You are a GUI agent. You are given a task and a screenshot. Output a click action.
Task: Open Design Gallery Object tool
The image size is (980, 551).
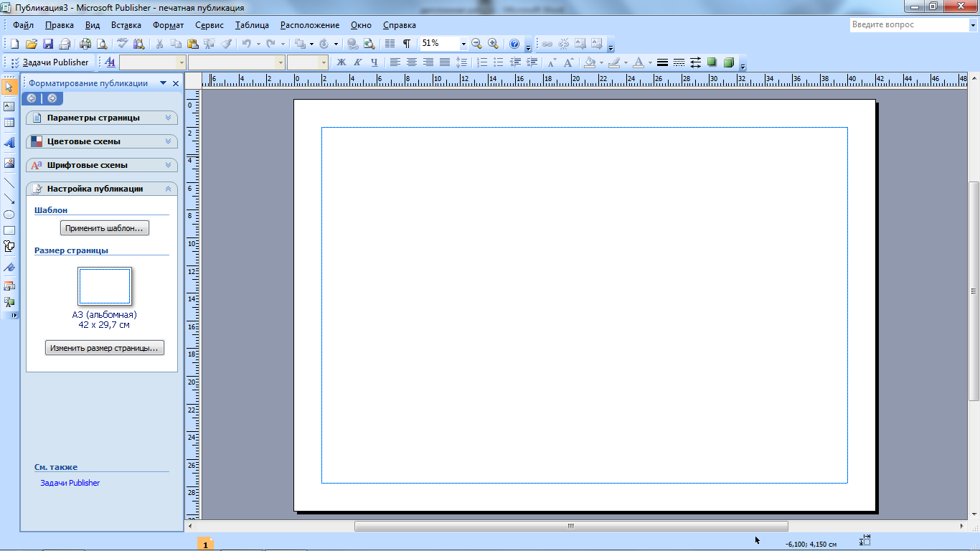click(9, 286)
